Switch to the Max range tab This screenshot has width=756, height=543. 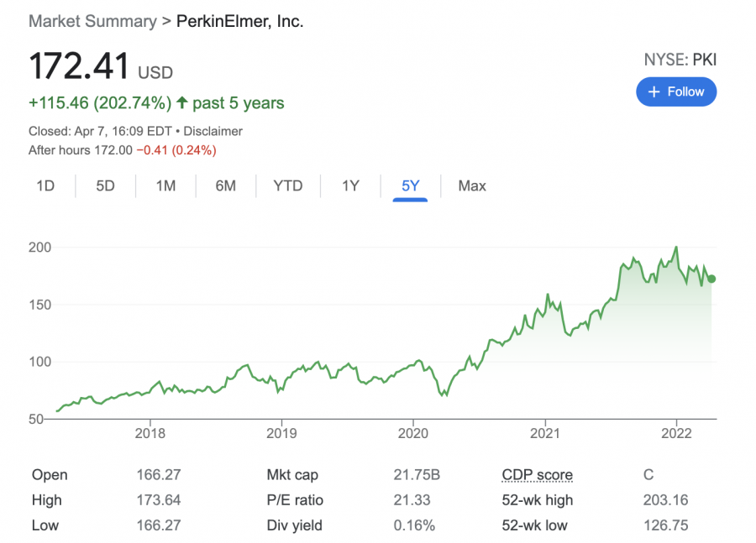(472, 185)
